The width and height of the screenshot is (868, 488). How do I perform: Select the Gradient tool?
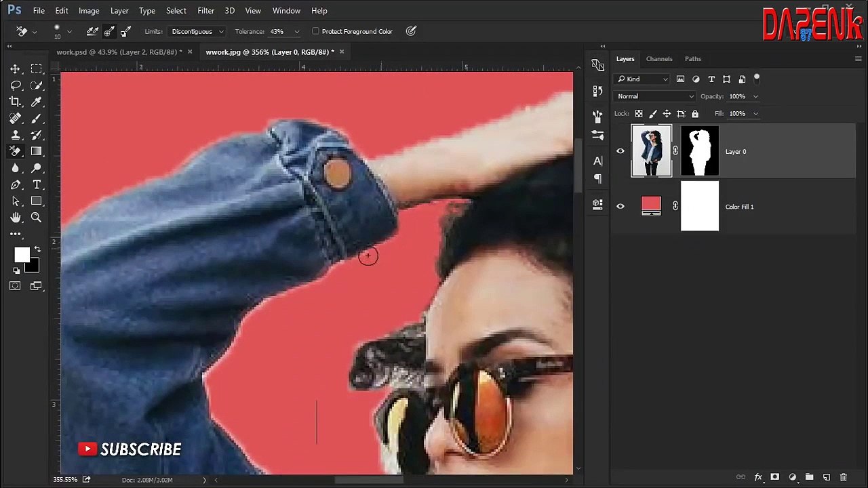point(37,152)
